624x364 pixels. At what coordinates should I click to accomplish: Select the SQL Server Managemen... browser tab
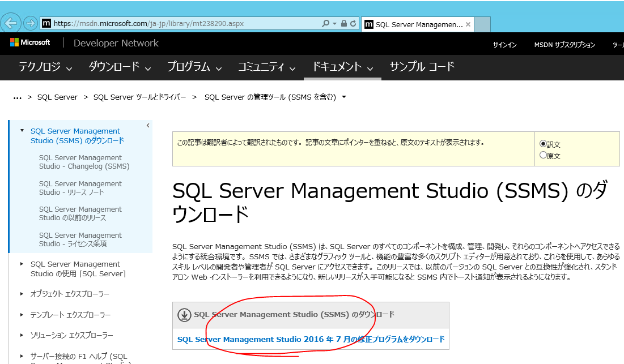tap(418, 24)
